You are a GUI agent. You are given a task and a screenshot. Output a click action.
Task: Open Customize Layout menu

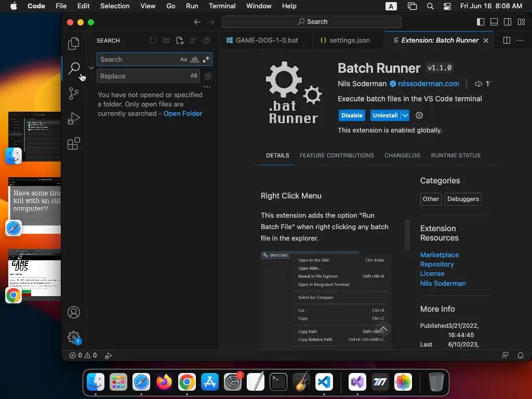pyautogui.click(x=522, y=22)
